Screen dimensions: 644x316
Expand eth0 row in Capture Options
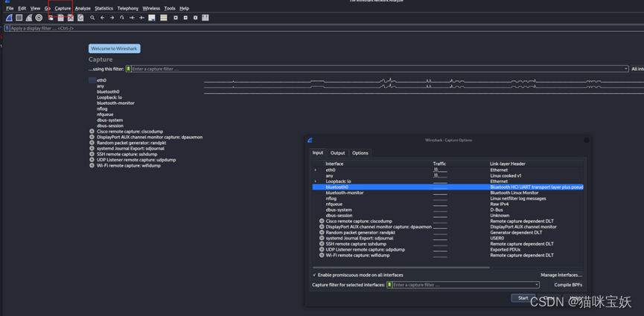316,170
